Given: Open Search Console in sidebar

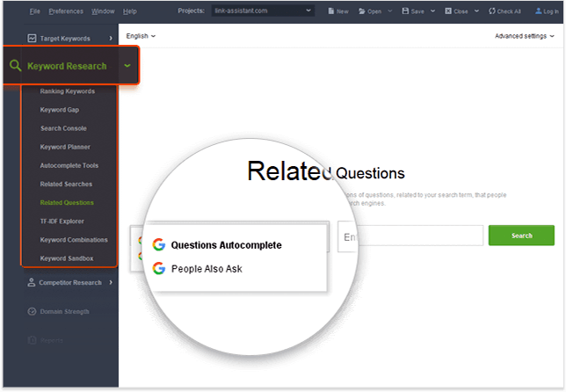Looking at the screenshot, I should [x=63, y=128].
